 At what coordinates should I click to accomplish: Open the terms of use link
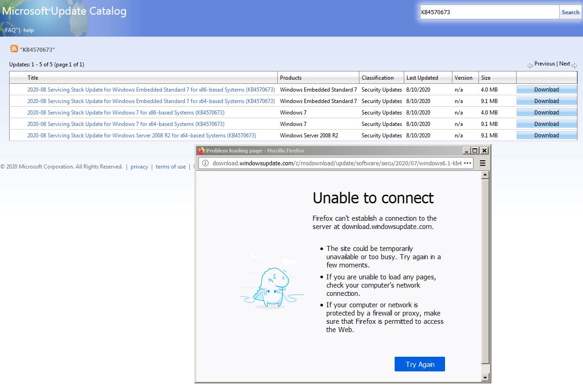(170, 167)
